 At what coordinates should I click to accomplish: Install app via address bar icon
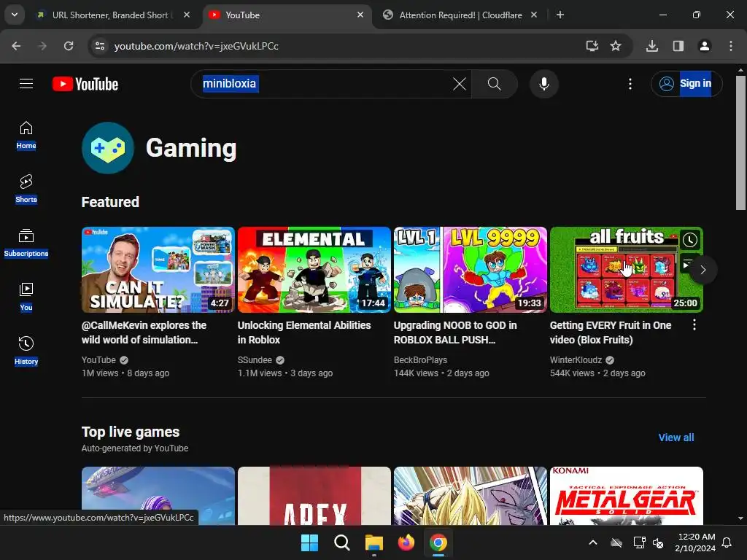592,46
